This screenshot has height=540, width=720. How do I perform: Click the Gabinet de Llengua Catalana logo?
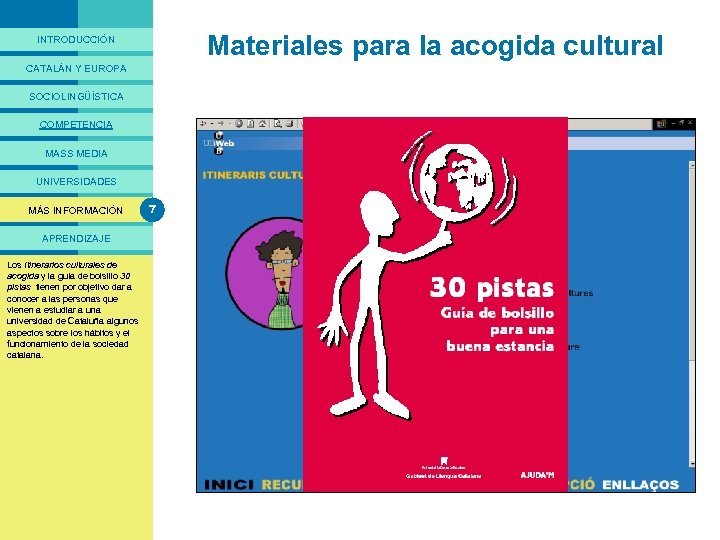tap(444, 469)
